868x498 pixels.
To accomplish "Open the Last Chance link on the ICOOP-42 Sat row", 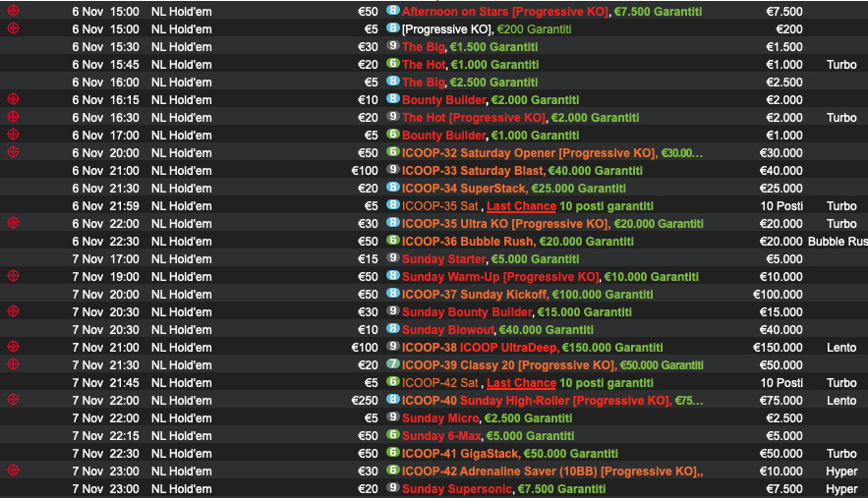I will 521,383.
